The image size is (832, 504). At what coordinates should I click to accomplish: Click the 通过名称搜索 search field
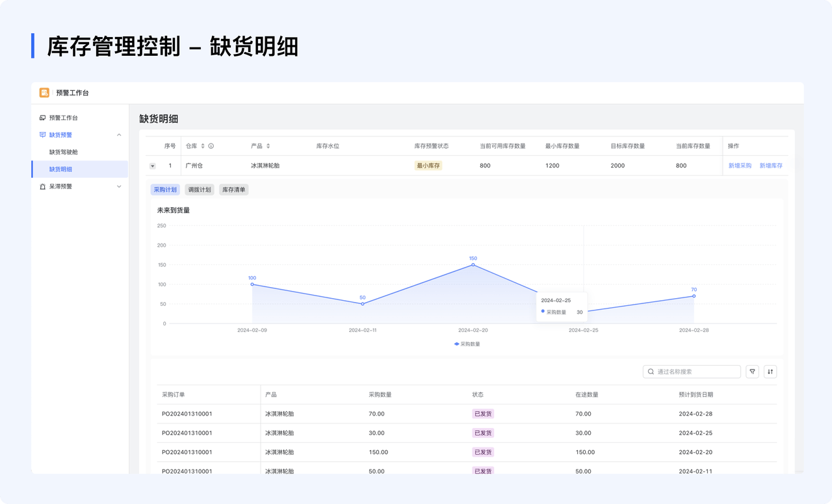(692, 372)
